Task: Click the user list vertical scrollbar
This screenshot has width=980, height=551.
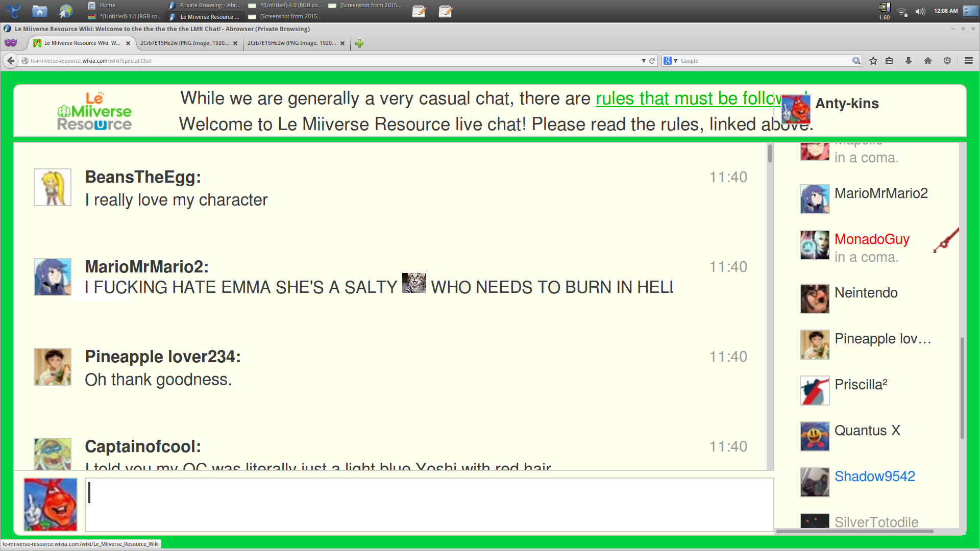Action: coord(962,388)
